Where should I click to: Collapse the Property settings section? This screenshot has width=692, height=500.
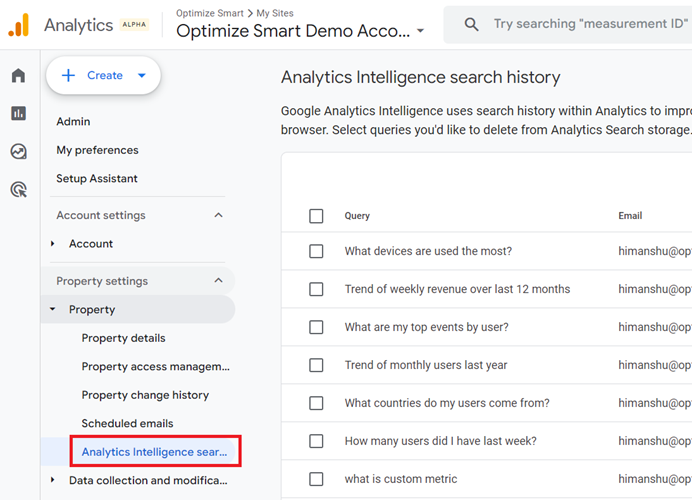(218, 281)
